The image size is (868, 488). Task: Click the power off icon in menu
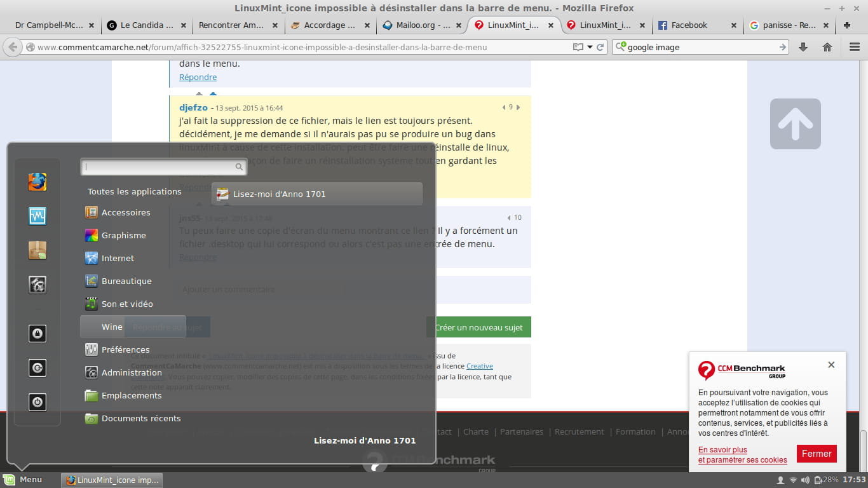pyautogui.click(x=37, y=402)
